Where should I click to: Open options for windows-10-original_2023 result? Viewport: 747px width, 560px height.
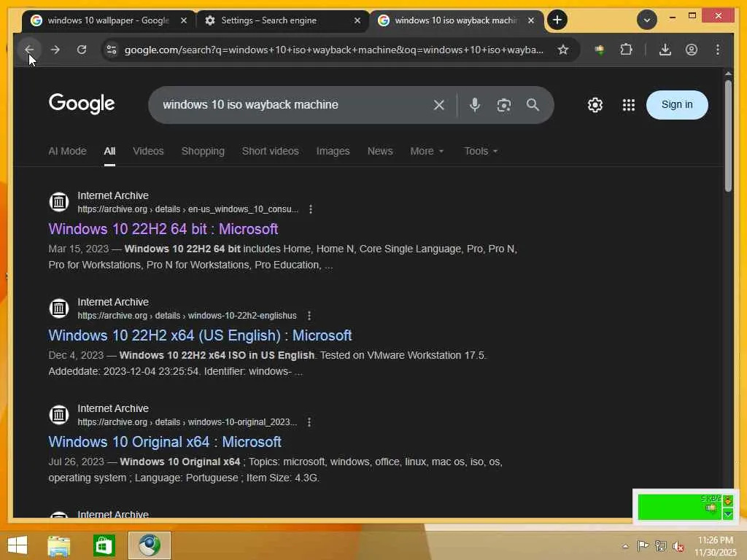click(309, 422)
